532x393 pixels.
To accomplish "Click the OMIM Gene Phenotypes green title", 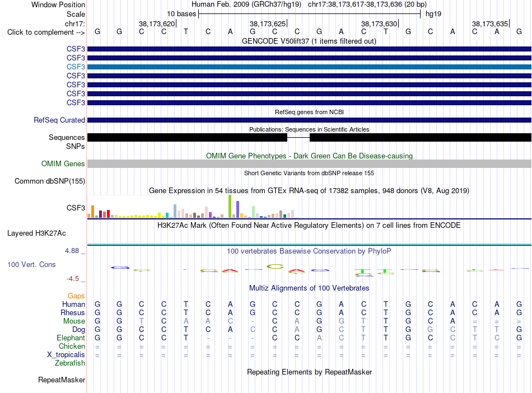I will click(309, 156).
